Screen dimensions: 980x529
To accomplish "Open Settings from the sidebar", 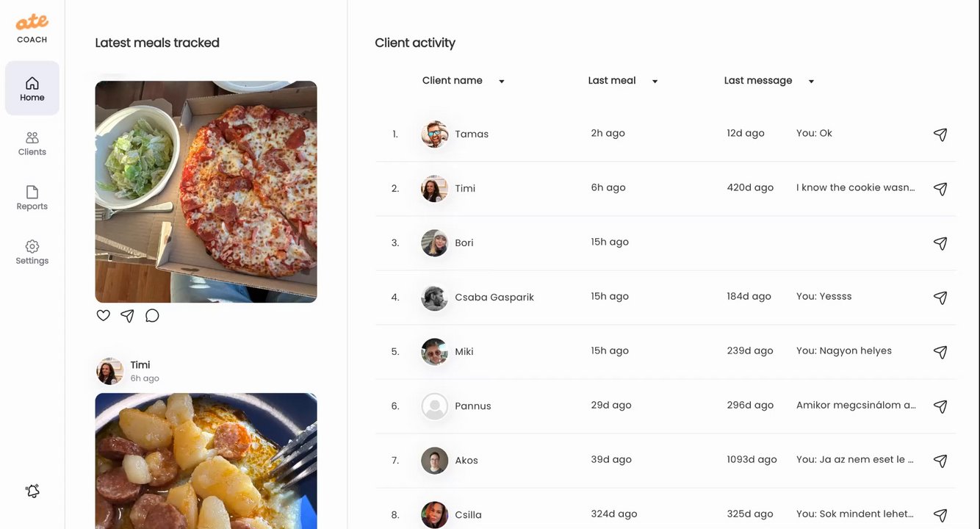I will tap(32, 252).
